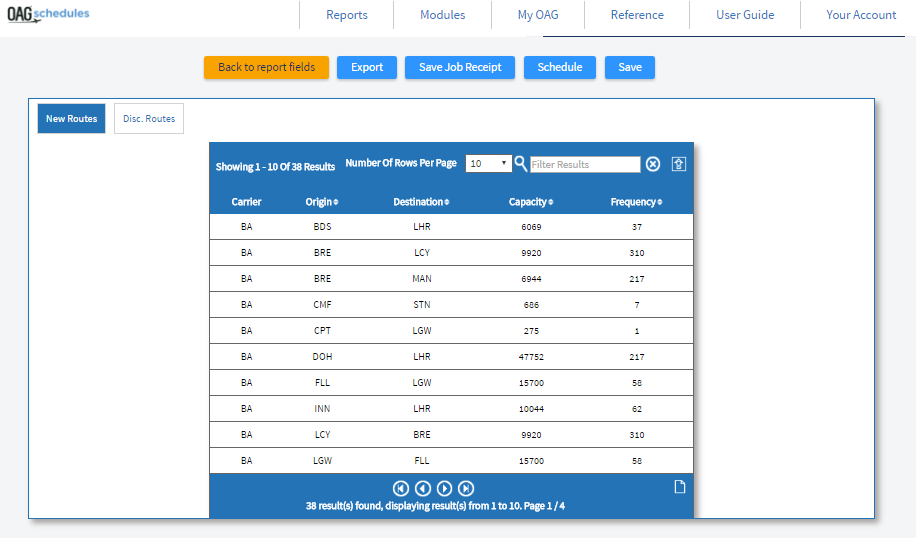
Task: Click the search magnifier icon
Action: click(521, 164)
